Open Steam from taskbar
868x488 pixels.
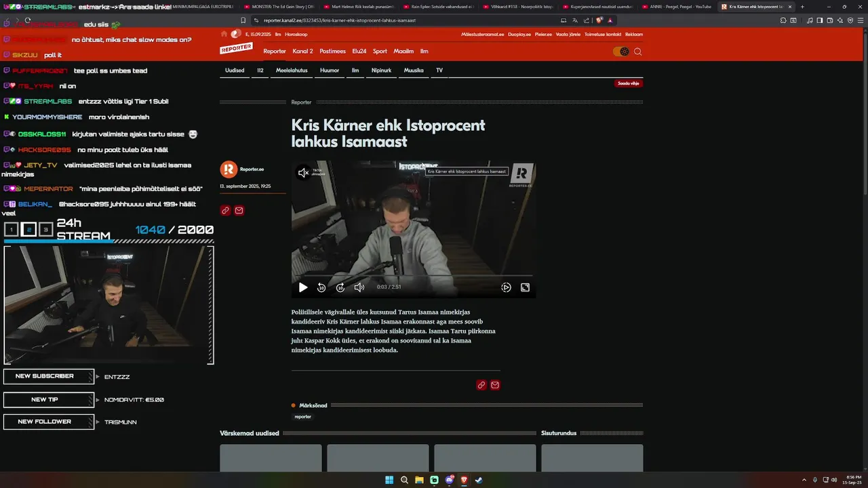(x=479, y=480)
